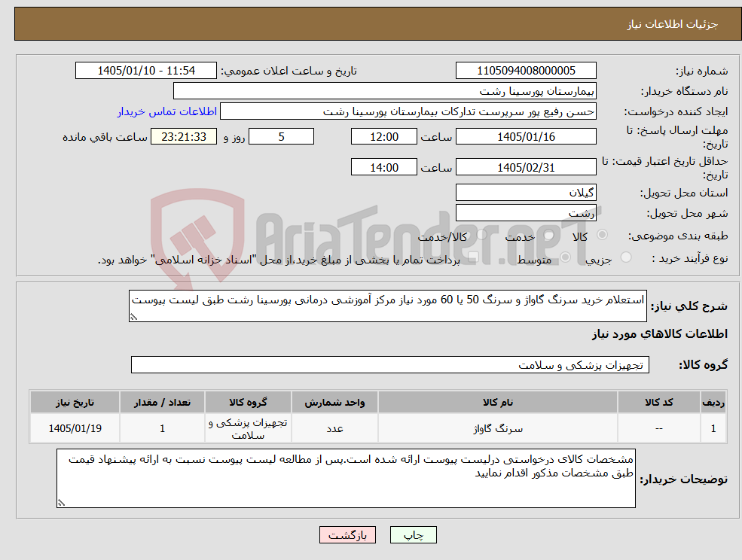Click the request creator field حسن رفیع پور
The width and height of the screenshot is (742, 560).
pyautogui.click(x=408, y=111)
